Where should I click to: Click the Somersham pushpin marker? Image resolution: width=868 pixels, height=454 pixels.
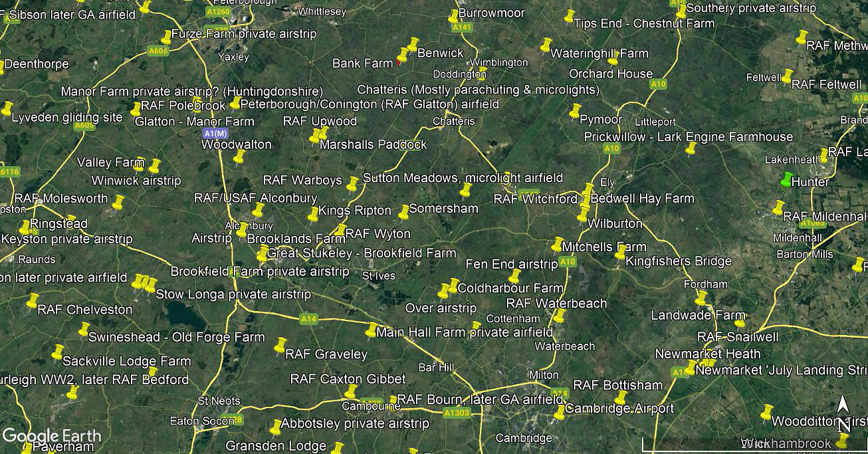click(x=403, y=212)
